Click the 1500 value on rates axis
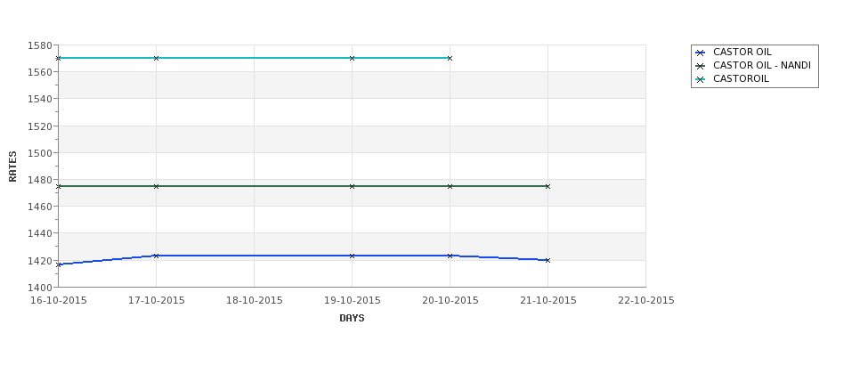Viewport: 868px width, 382px height. point(40,153)
